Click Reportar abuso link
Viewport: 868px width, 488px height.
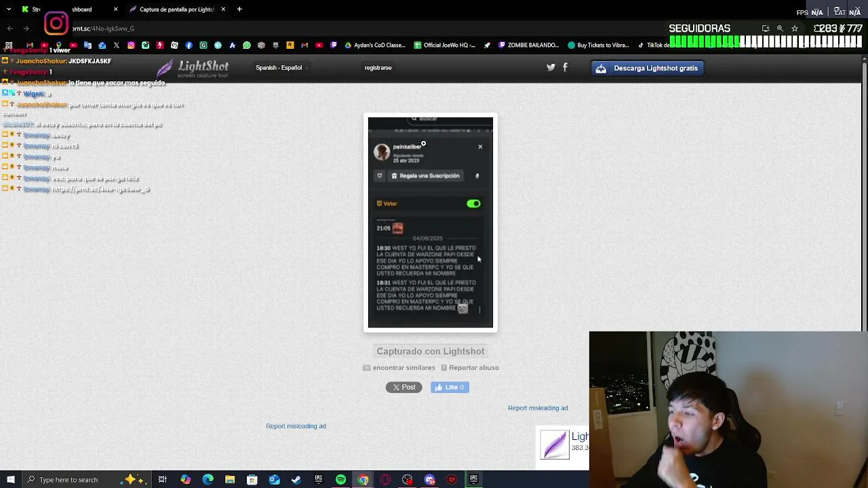click(x=470, y=367)
